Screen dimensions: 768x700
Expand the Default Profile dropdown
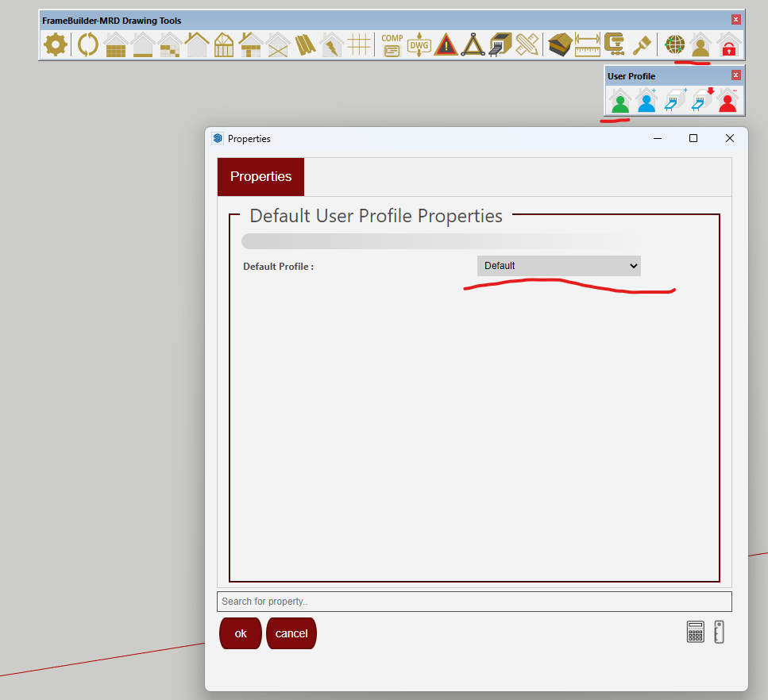click(558, 266)
